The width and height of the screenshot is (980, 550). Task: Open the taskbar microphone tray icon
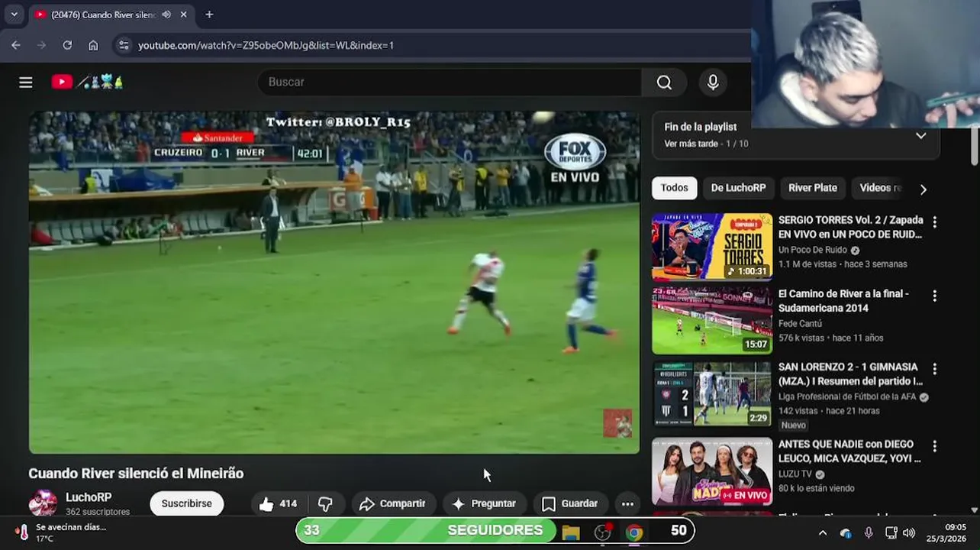[869, 533]
